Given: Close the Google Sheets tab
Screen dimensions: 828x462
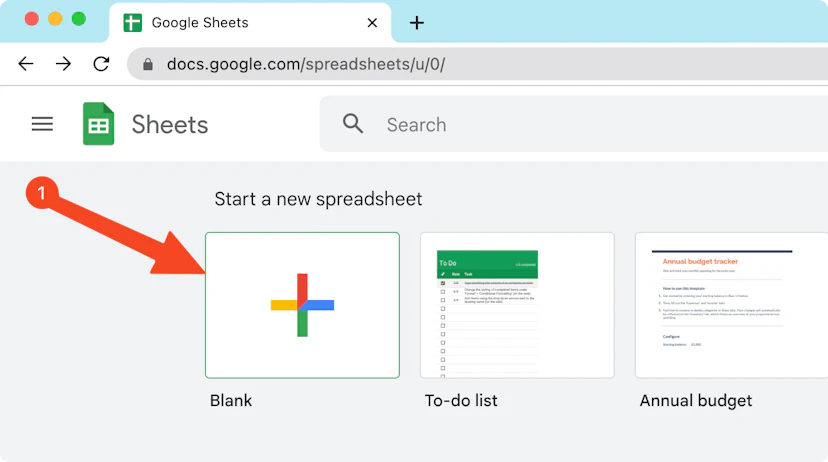Looking at the screenshot, I should 372,23.
